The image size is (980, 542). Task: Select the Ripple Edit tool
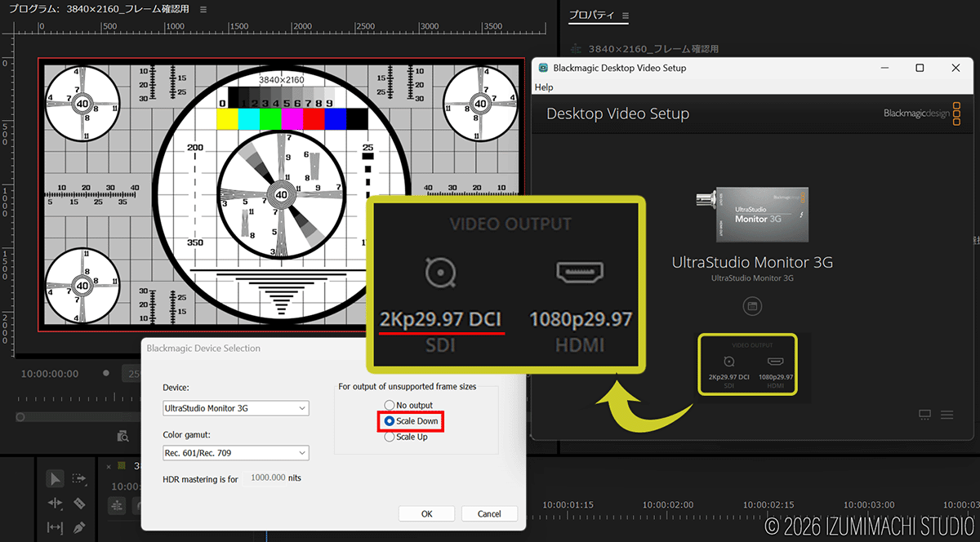click(55, 504)
